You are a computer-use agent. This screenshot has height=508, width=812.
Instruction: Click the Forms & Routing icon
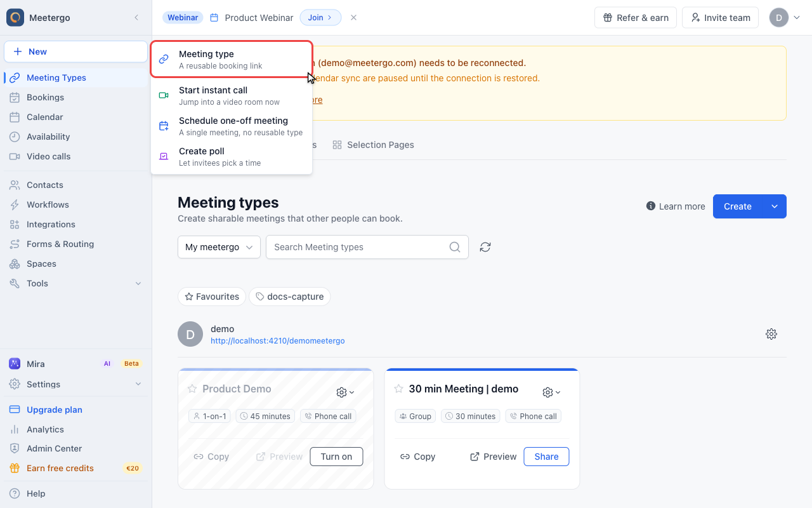tap(15, 244)
